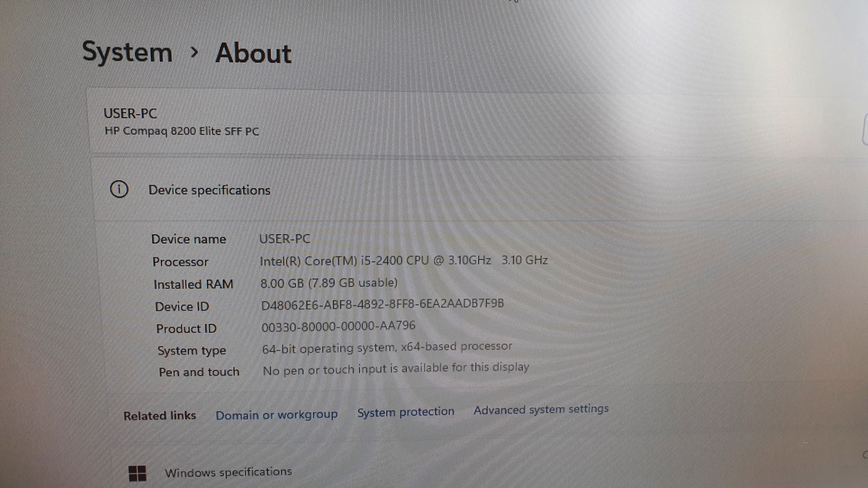Click the Device ID label
Viewport: 868px width, 488px height.
[182, 306]
